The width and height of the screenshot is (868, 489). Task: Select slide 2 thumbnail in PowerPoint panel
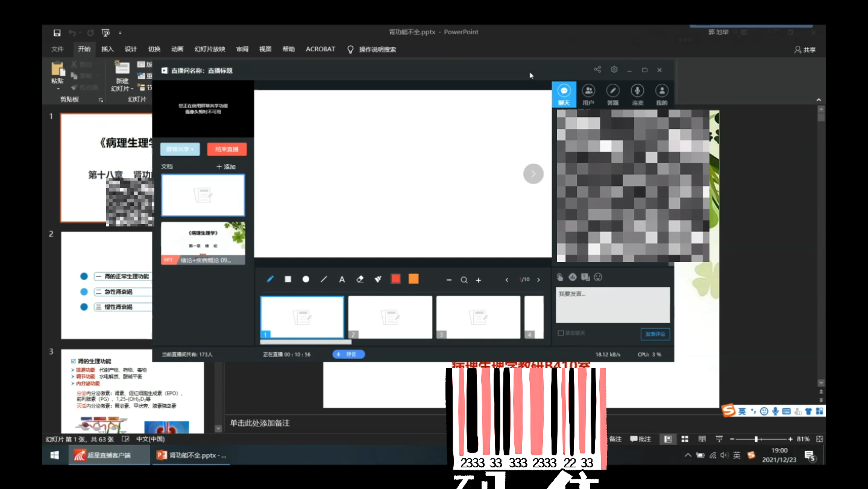107,285
